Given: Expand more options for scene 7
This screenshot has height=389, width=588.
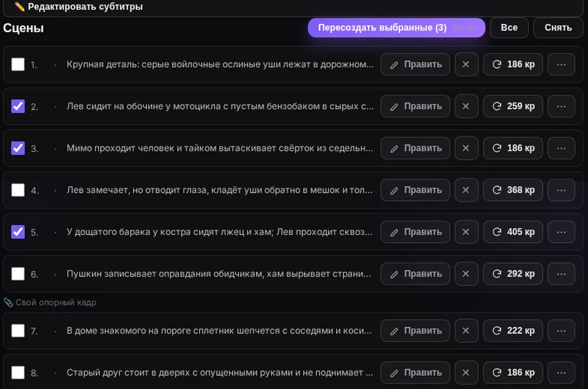Looking at the screenshot, I should coord(561,331).
